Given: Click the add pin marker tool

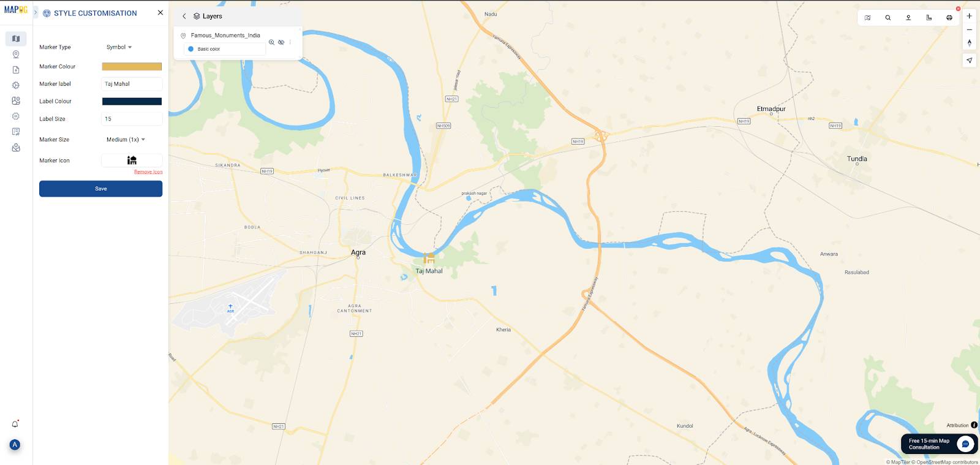Looking at the screenshot, I should point(908,18).
